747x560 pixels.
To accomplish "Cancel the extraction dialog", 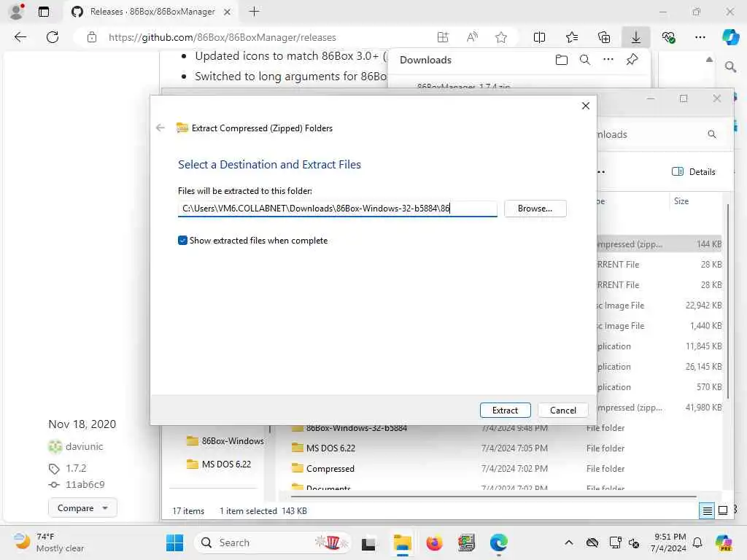I will (x=562, y=410).
